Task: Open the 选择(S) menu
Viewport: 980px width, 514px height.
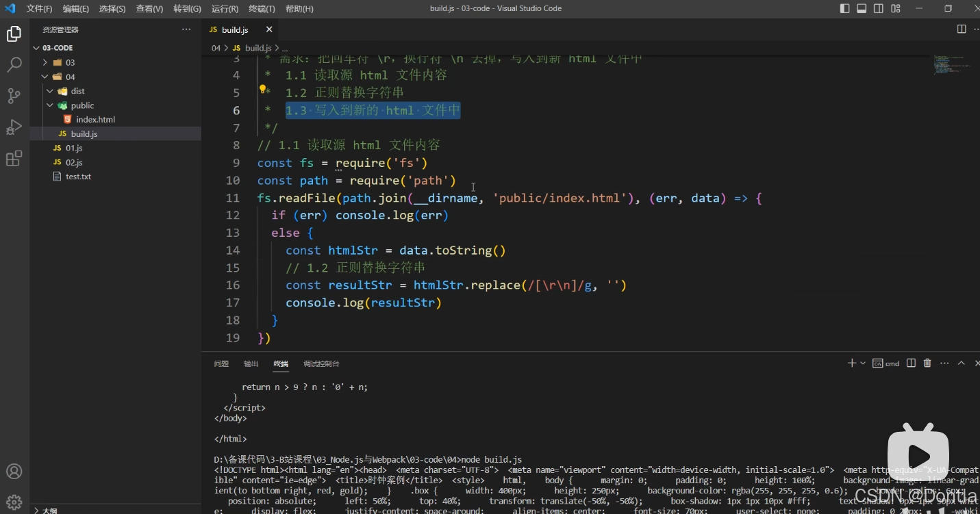Action: (x=112, y=8)
